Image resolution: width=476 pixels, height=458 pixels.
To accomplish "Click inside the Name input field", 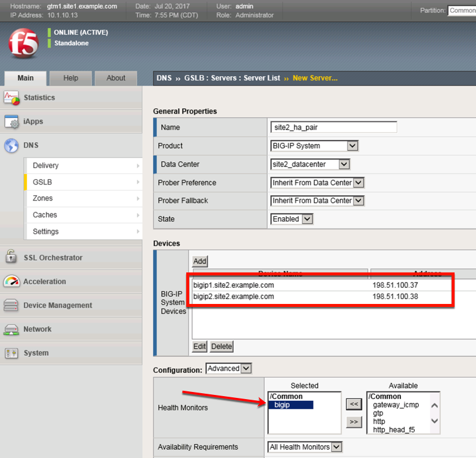I will 334,127.
